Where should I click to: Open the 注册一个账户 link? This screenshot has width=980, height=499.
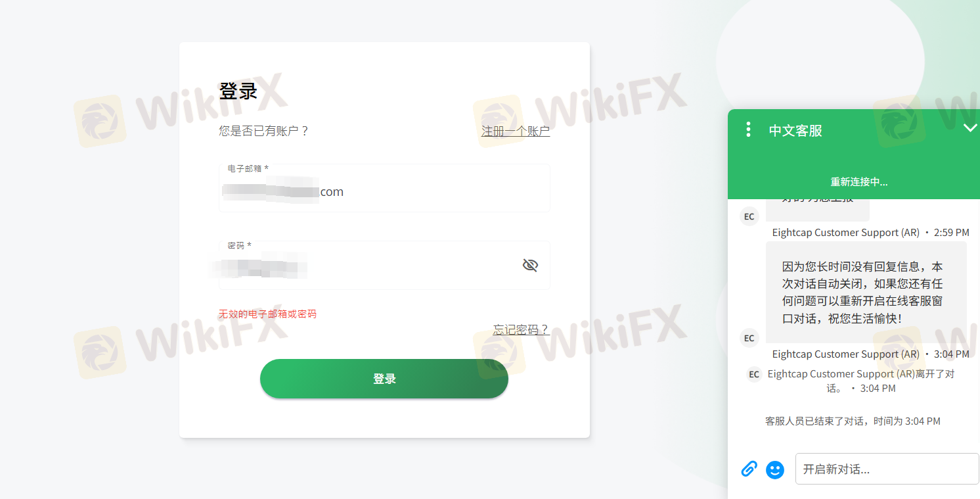point(516,131)
